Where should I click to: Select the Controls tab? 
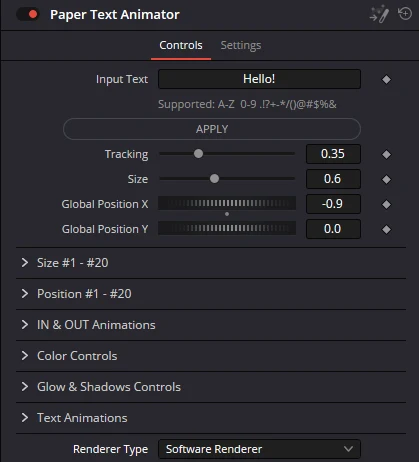[x=181, y=45]
